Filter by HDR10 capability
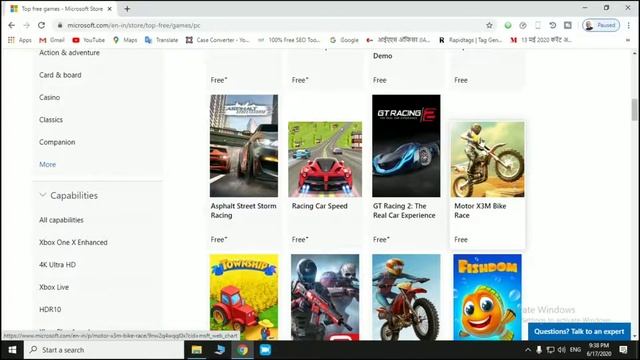640x360 pixels. tap(50, 309)
